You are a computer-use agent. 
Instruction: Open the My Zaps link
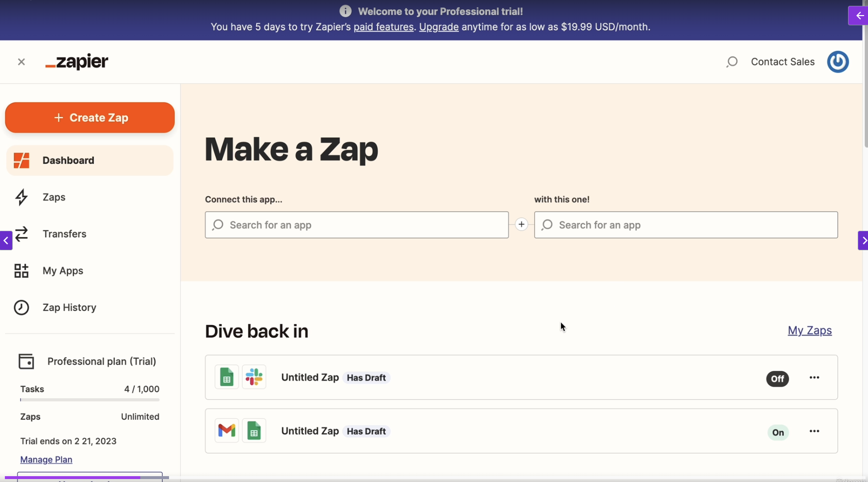[810, 330]
